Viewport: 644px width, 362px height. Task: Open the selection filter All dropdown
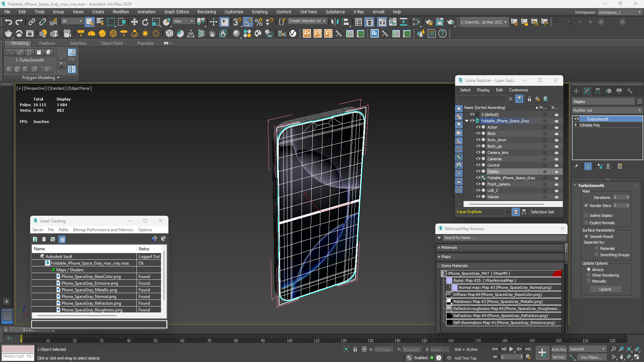point(72,21)
